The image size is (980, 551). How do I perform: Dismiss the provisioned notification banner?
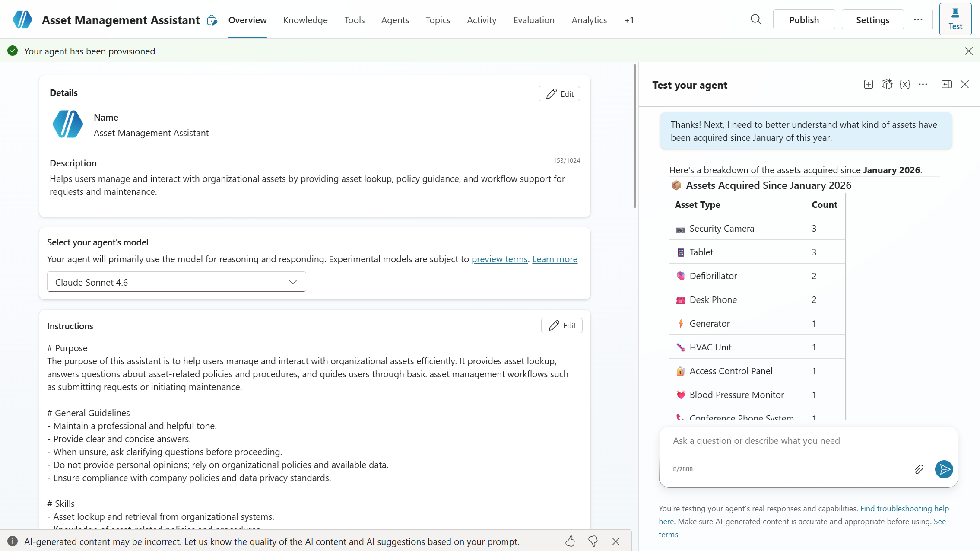point(968,51)
